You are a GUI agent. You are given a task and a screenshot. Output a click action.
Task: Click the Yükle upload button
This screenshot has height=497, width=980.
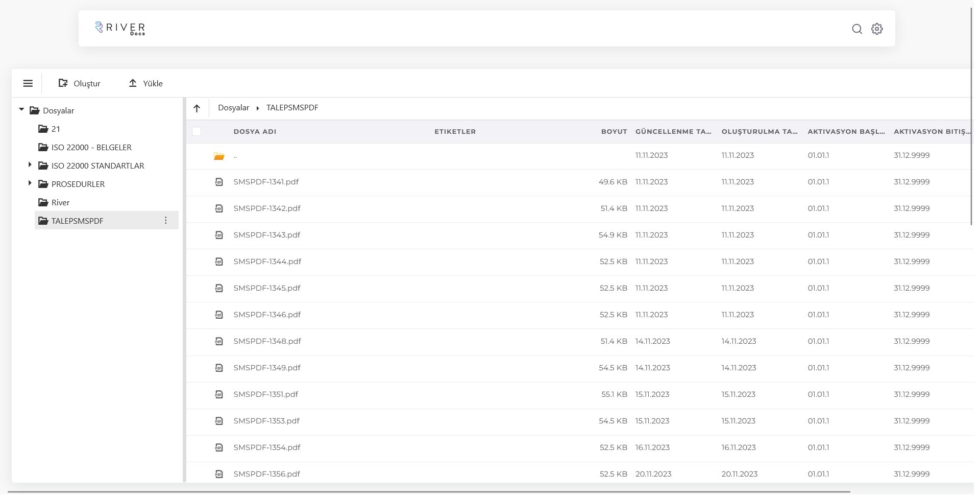coord(145,83)
